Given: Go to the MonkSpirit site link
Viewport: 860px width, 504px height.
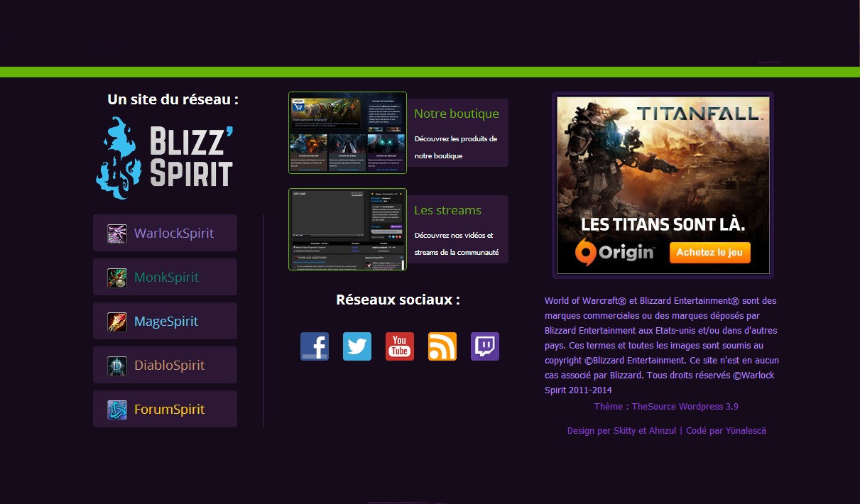Looking at the screenshot, I should point(167,278).
